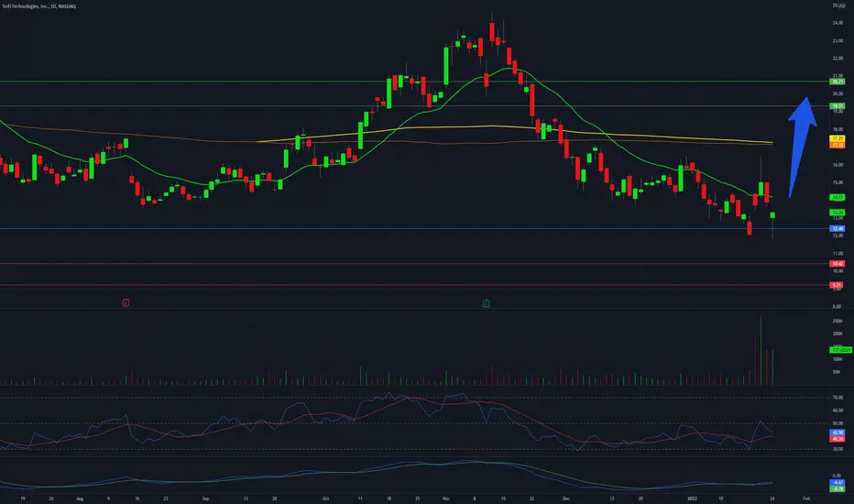Click the Dec label on time axis
Viewport: 854px width, 504px height.
point(566,499)
